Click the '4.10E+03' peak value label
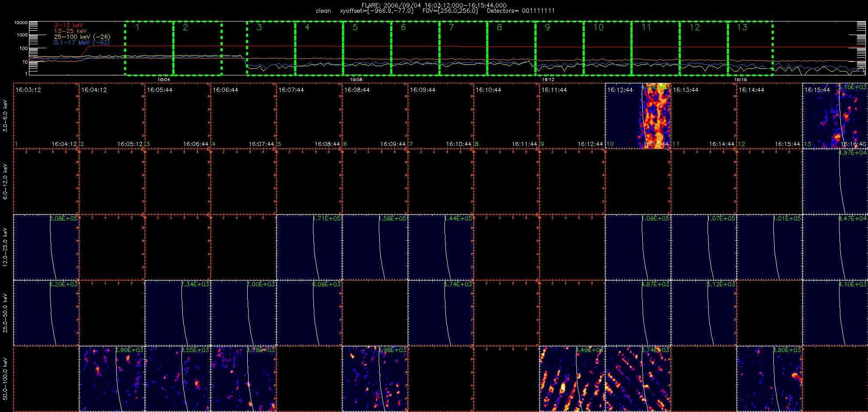The width and height of the screenshot is (868, 412). [x=852, y=284]
